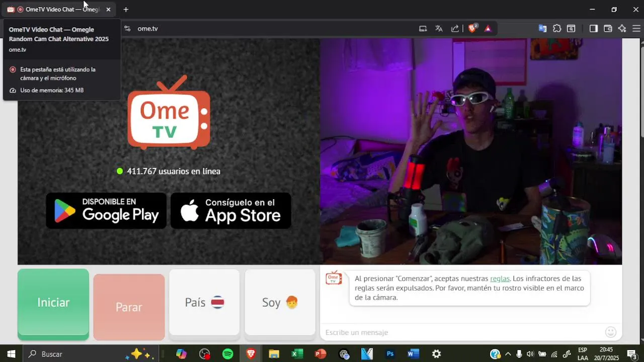This screenshot has height=362, width=644.
Task: Click the help question mark tray icon
Action: point(495,354)
